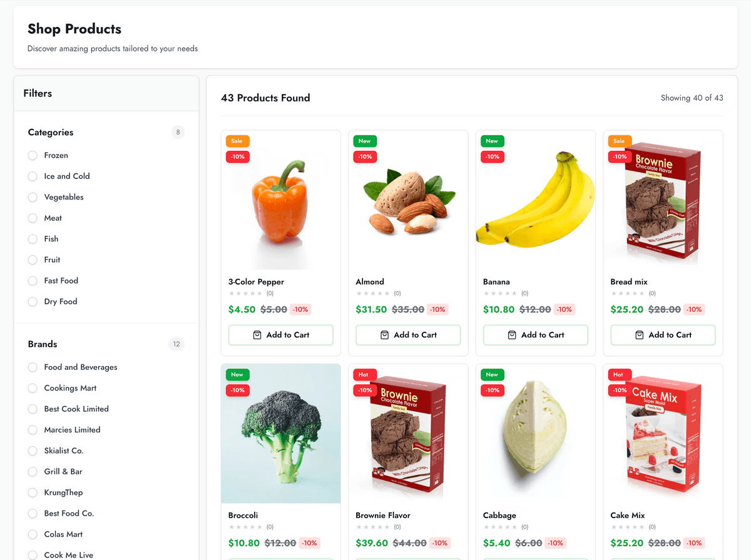Click the Dry Food category label

[x=61, y=302]
